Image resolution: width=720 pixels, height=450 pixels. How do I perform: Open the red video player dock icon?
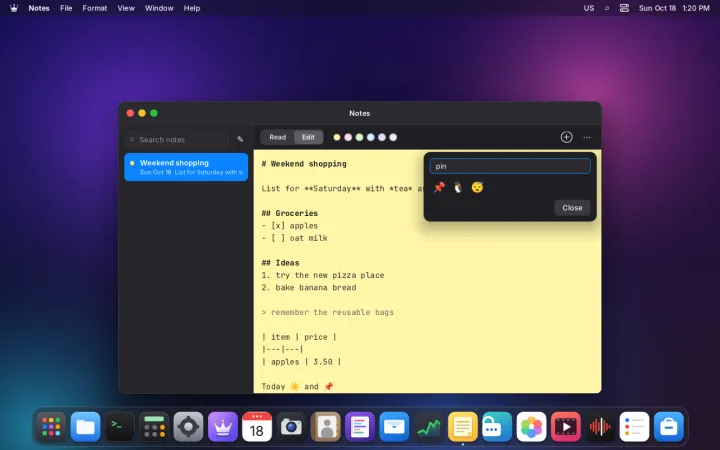(x=565, y=427)
